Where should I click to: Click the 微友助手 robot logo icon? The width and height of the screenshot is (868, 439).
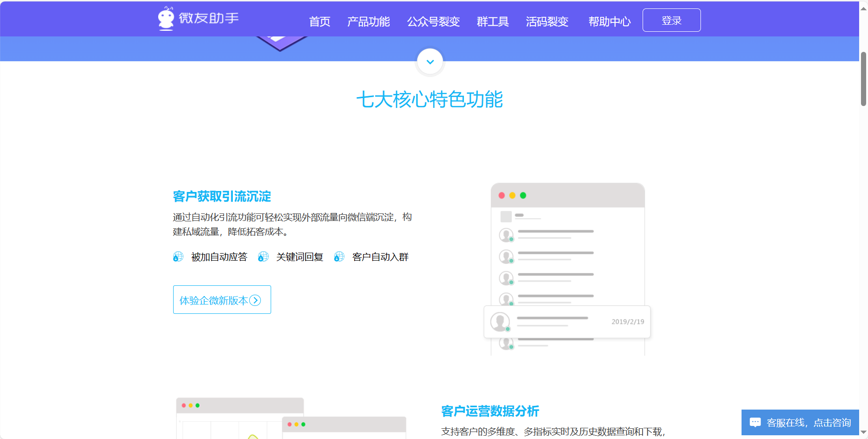point(166,18)
